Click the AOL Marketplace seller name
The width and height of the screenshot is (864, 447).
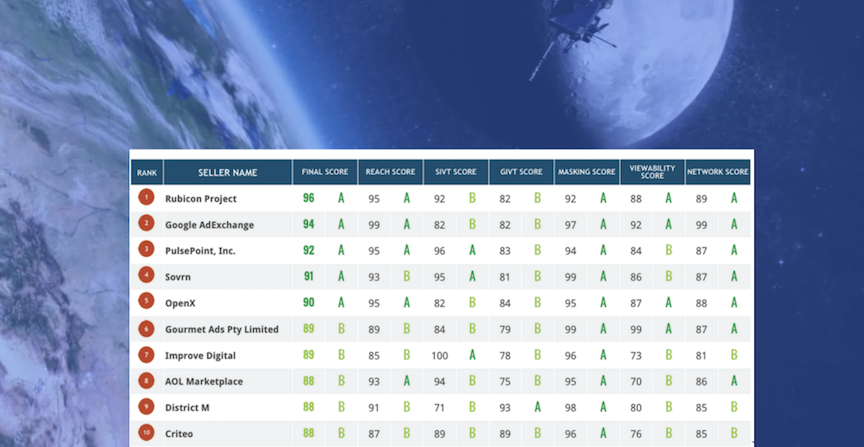204,381
